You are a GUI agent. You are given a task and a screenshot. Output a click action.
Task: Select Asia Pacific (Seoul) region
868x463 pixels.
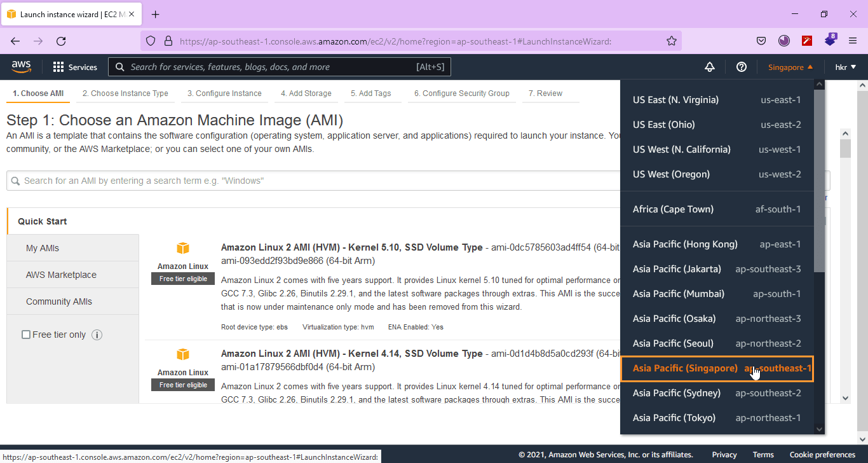point(717,343)
